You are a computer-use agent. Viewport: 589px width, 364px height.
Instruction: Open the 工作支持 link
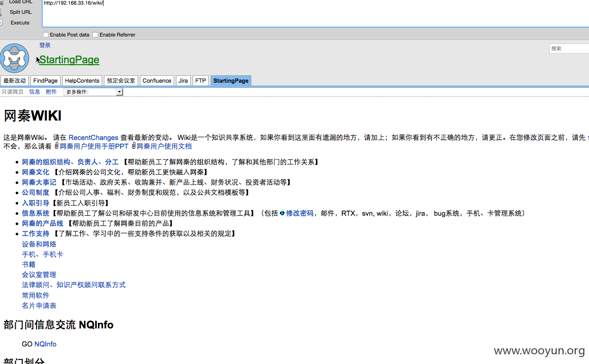pos(36,233)
